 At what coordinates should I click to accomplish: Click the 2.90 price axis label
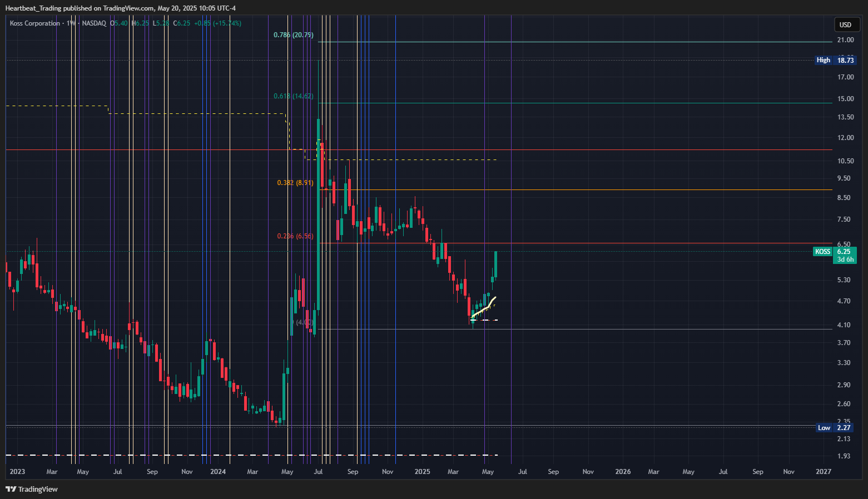[x=844, y=385]
